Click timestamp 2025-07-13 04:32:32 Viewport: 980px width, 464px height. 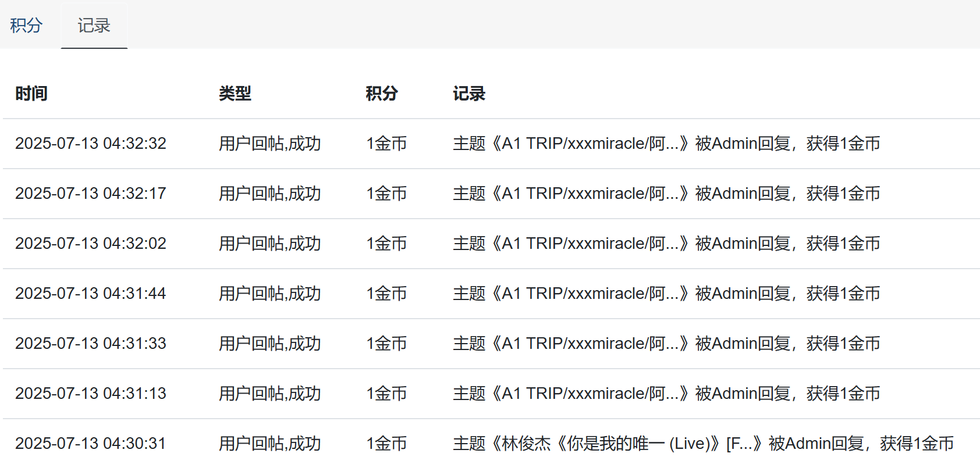point(91,143)
